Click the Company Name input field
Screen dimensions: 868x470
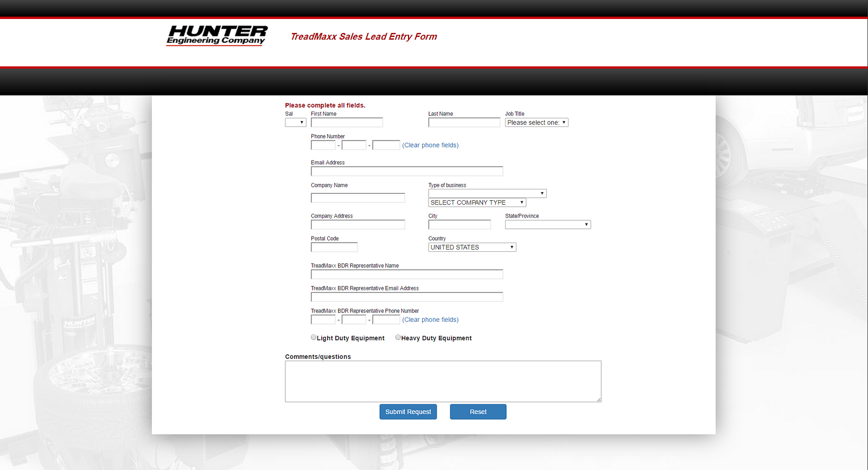coord(358,198)
